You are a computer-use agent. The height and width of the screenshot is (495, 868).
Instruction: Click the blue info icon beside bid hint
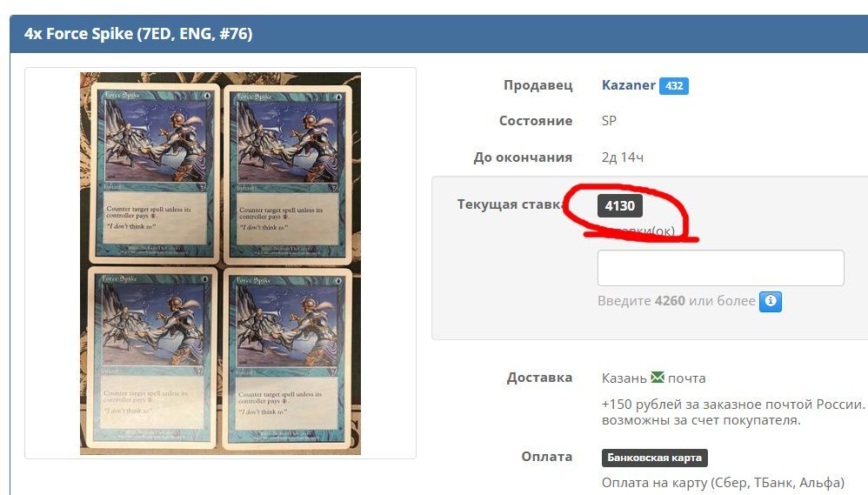[770, 302]
